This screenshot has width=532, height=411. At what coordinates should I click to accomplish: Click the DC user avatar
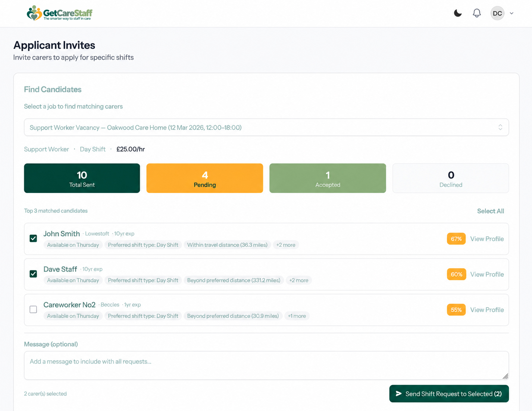click(497, 13)
